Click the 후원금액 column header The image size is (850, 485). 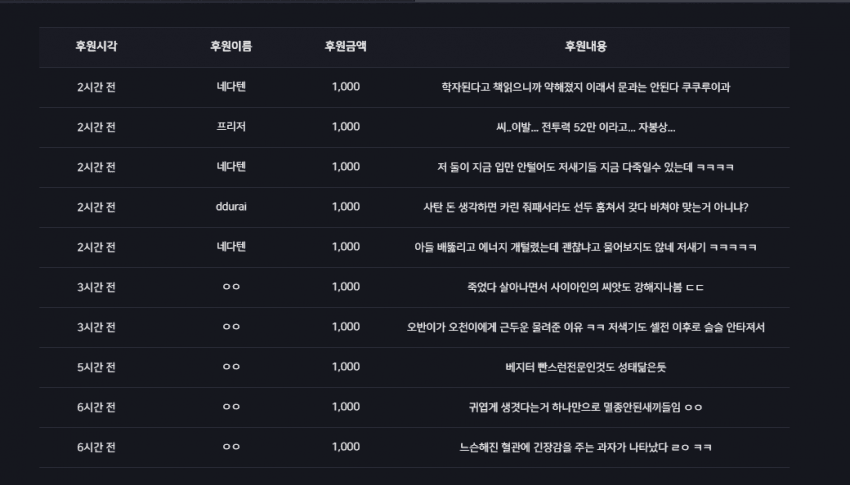[x=345, y=47]
